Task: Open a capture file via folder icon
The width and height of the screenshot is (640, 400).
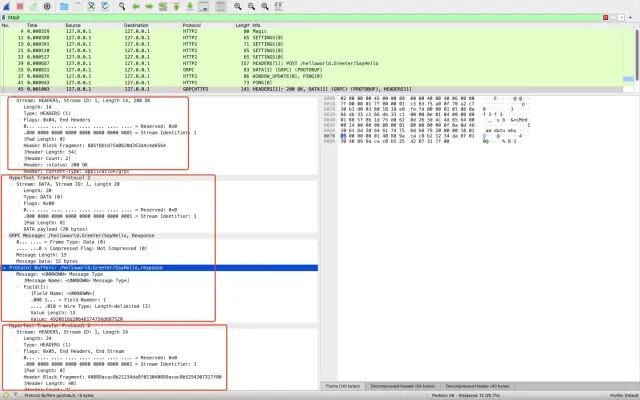Action: point(64,6)
